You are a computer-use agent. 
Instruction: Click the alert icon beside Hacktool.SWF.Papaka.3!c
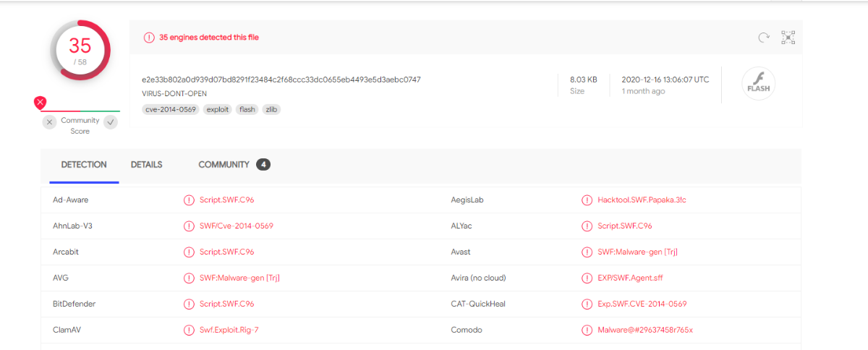[x=587, y=200]
